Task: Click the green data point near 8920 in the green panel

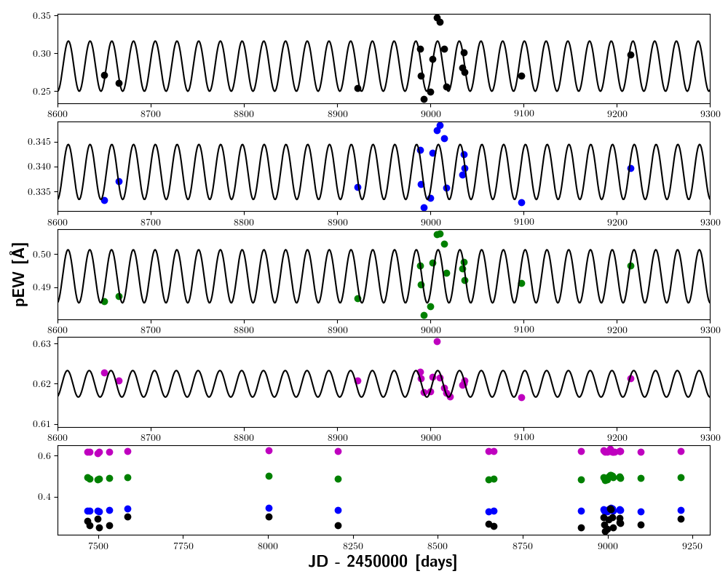Action: click(x=357, y=298)
